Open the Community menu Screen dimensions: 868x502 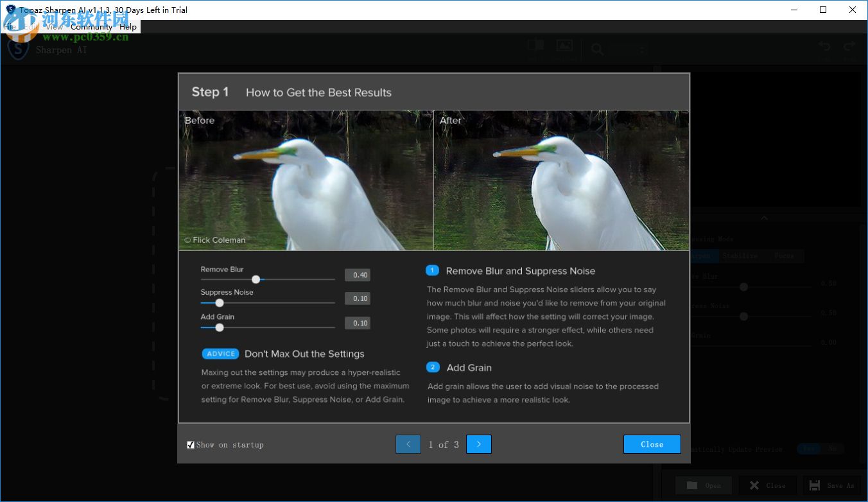click(x=91, y=27)
